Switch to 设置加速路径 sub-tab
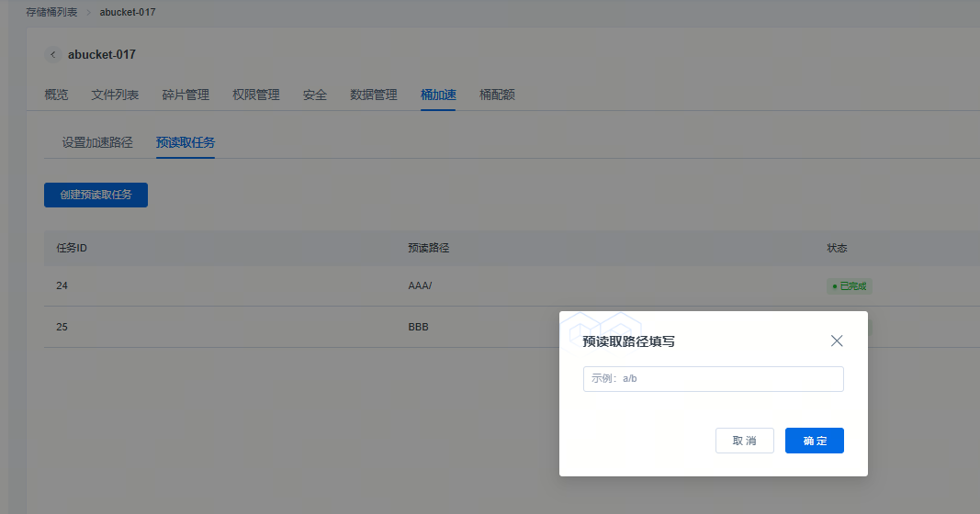This screenshot has height=514, width=980. (x=97, y=142)
